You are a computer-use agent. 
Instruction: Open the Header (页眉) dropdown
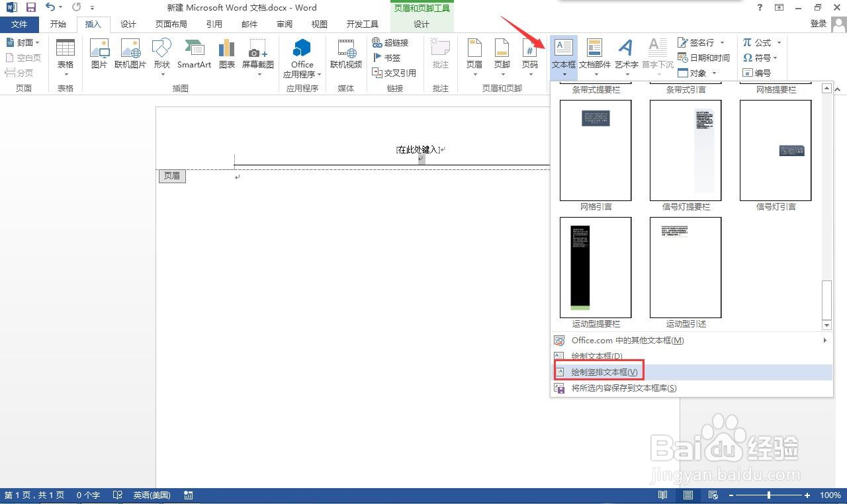[474, 58]
